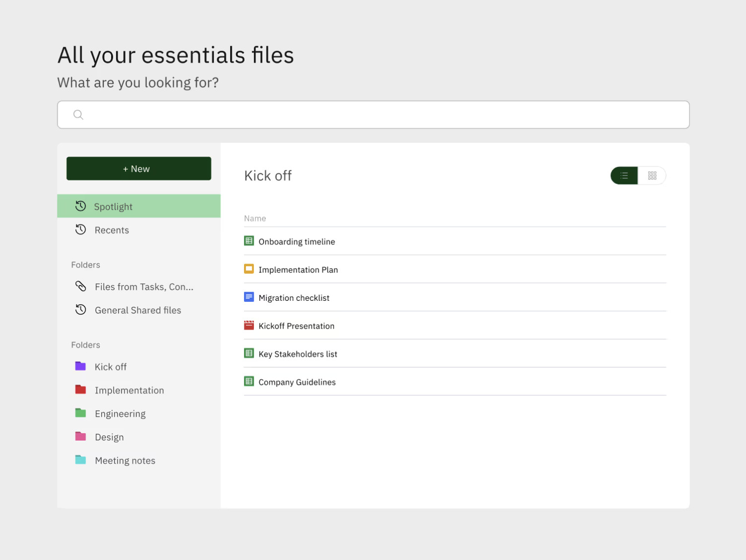Select Spotlight in the sidebar
Screen dimensions: 746x560
(113, 207)
